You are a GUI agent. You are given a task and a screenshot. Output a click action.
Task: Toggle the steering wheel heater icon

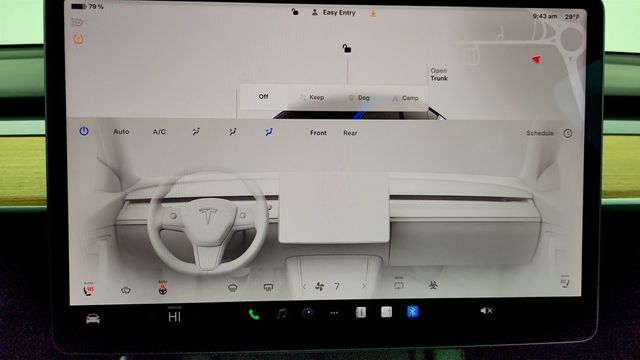coord(162,289)
